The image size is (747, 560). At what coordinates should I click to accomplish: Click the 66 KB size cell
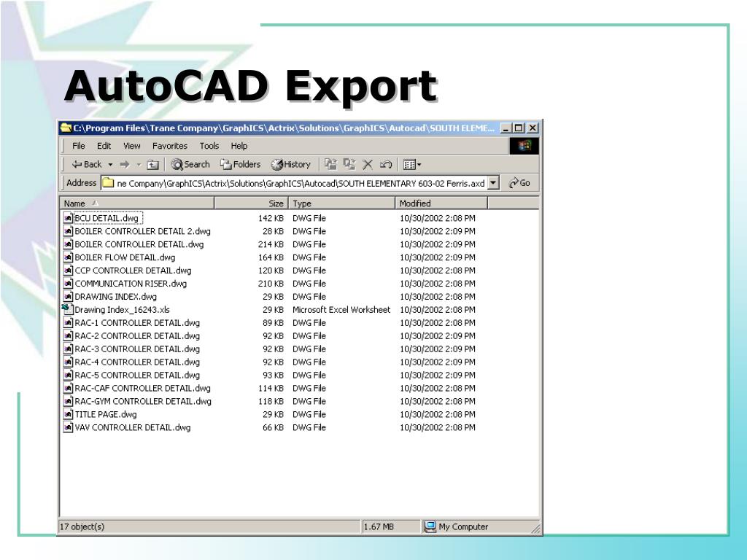273,427
